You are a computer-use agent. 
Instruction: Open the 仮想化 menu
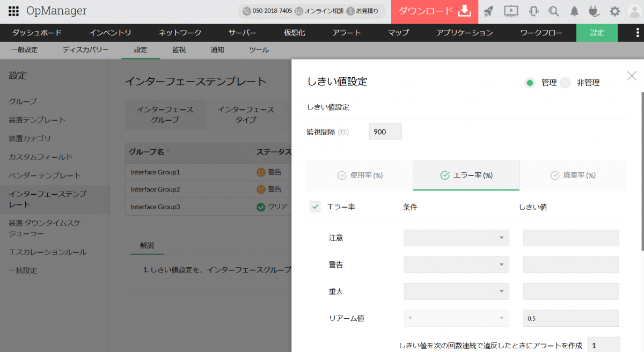pyautogui.click(x=295, y=33)
